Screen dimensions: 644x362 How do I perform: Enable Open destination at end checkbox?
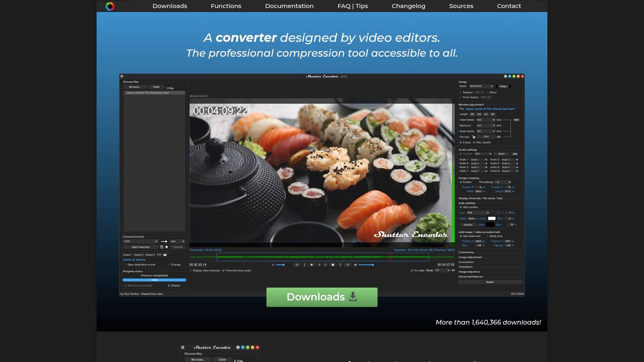pos(126,265)
